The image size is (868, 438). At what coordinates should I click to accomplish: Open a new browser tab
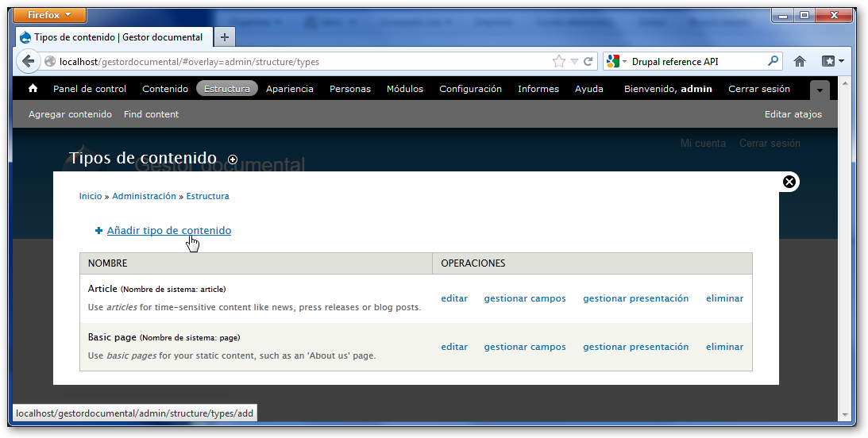pyautogui.click(x=225, y=37)
